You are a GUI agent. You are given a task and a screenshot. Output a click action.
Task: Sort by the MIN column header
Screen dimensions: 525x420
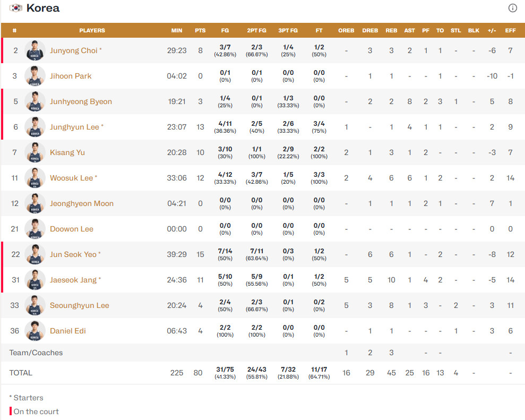point(177,30)
